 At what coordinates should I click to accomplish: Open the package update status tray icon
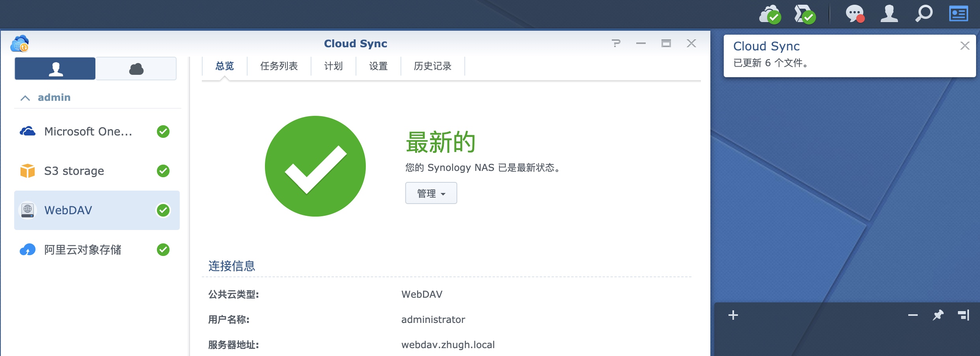(805, 14)
